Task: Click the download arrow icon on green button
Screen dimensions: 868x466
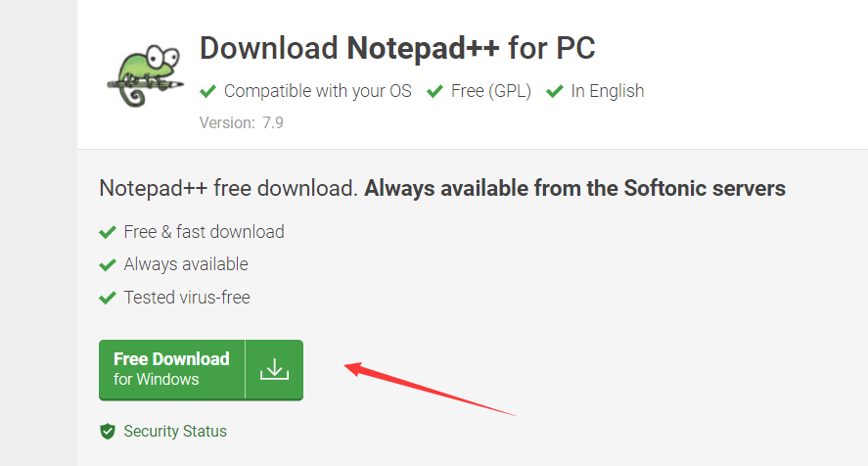Action: click(x=275, y=370)
